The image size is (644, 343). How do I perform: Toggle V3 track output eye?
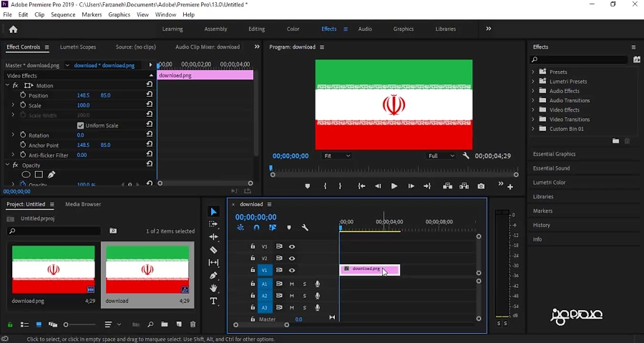tap(292, 246)
